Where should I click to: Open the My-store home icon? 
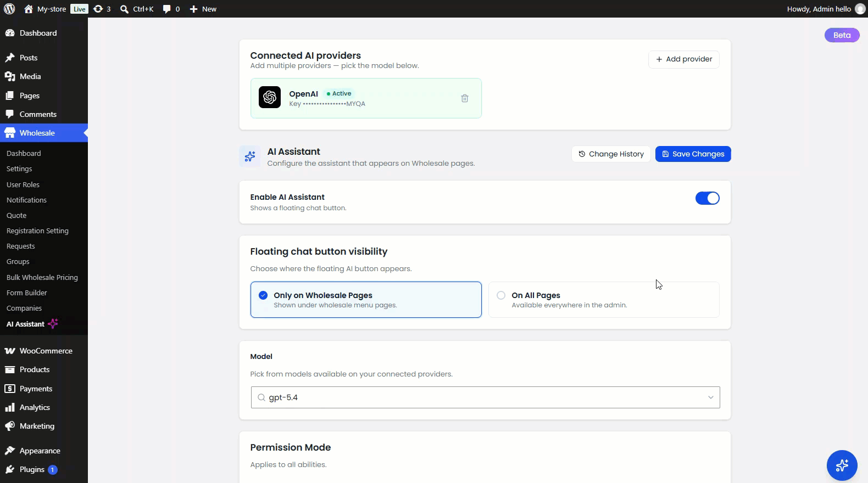point(29,9)
